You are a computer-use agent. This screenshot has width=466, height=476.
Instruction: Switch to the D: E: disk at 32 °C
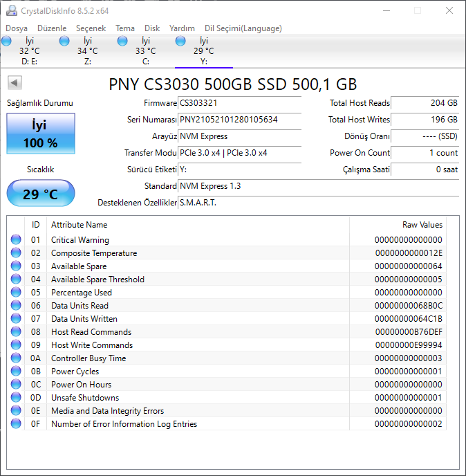(30, 51)
